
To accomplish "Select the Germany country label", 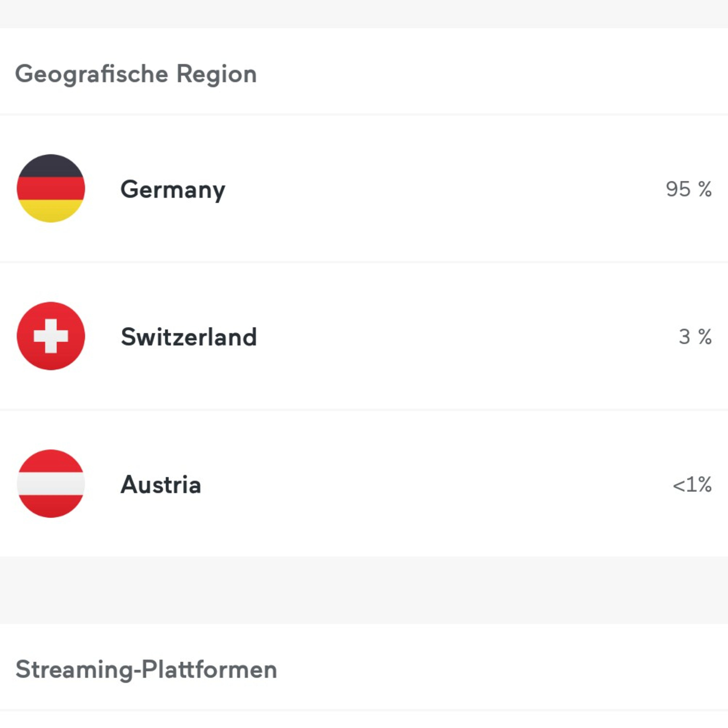I will [x=173, y=189].
